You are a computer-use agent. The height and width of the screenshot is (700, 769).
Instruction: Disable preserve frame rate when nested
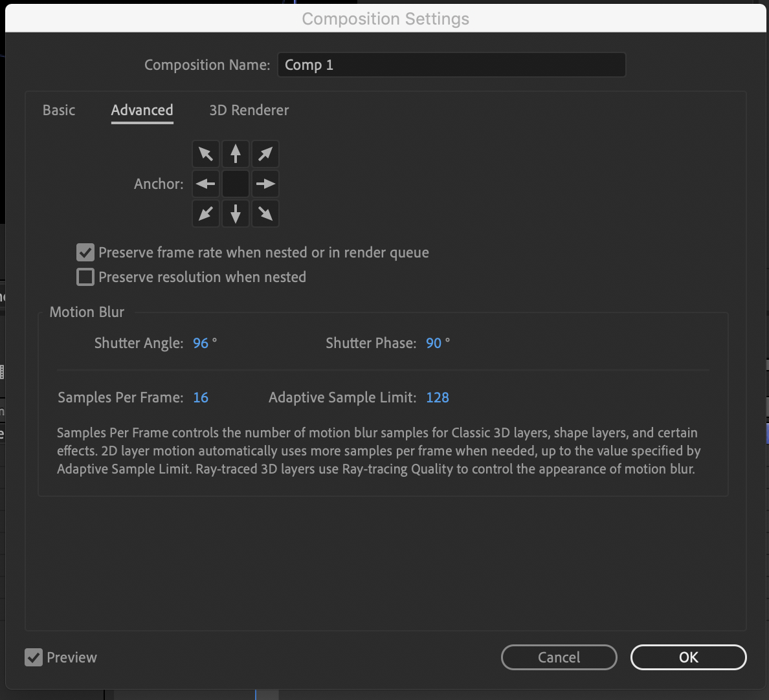tap(85, 252)
